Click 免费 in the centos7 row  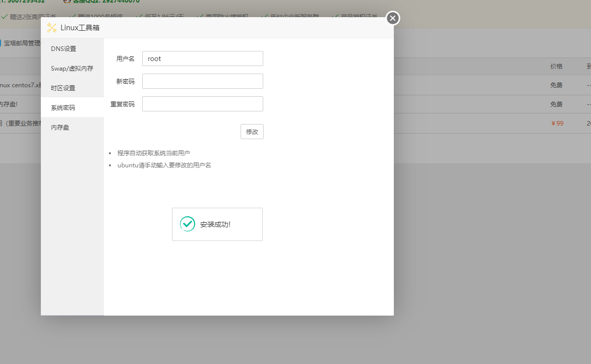556,85
